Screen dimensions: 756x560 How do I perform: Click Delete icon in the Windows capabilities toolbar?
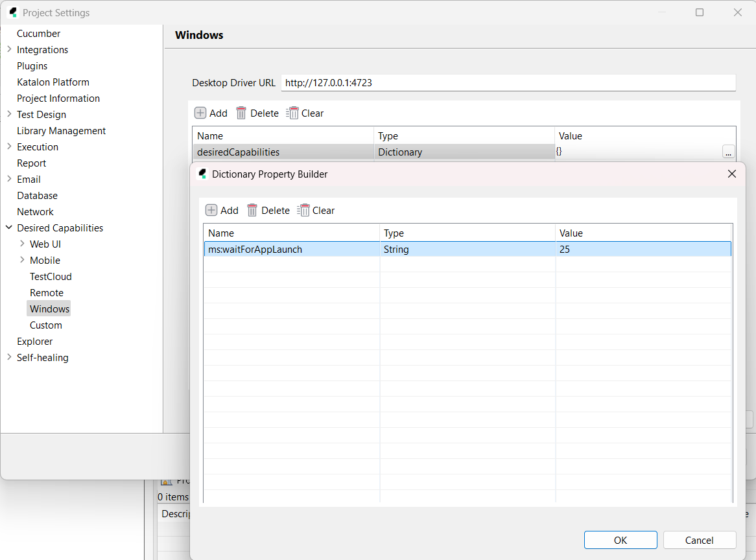coord(241,113)
